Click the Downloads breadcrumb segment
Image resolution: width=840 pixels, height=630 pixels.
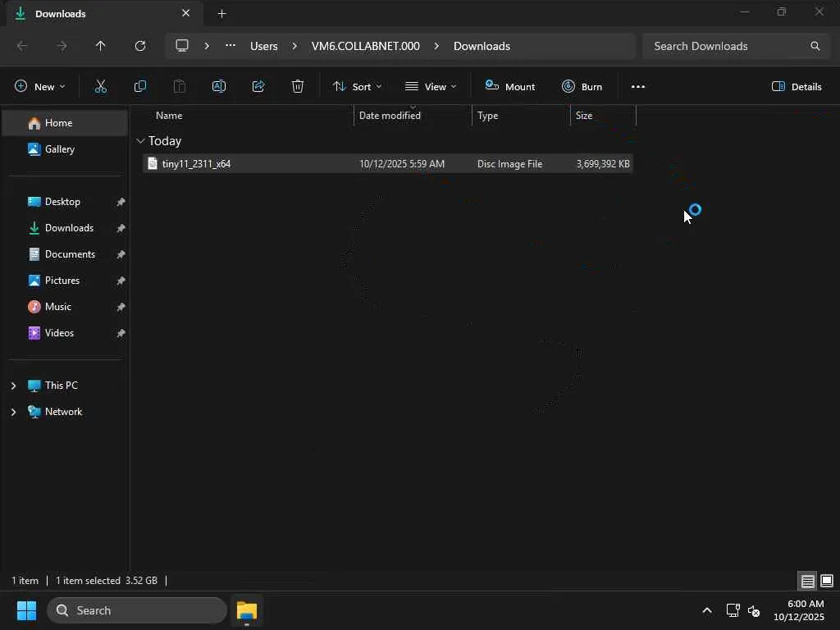(x=482, y=46)
